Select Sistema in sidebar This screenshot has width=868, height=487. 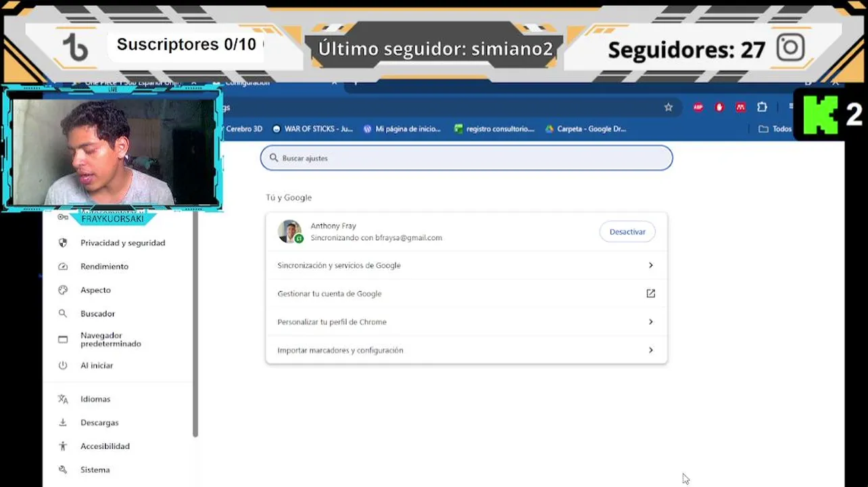coord(95,470)
